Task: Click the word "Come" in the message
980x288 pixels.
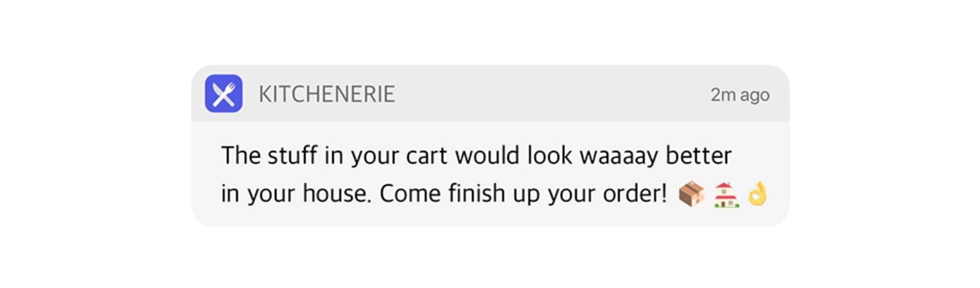Action: [x=410, y=194]
